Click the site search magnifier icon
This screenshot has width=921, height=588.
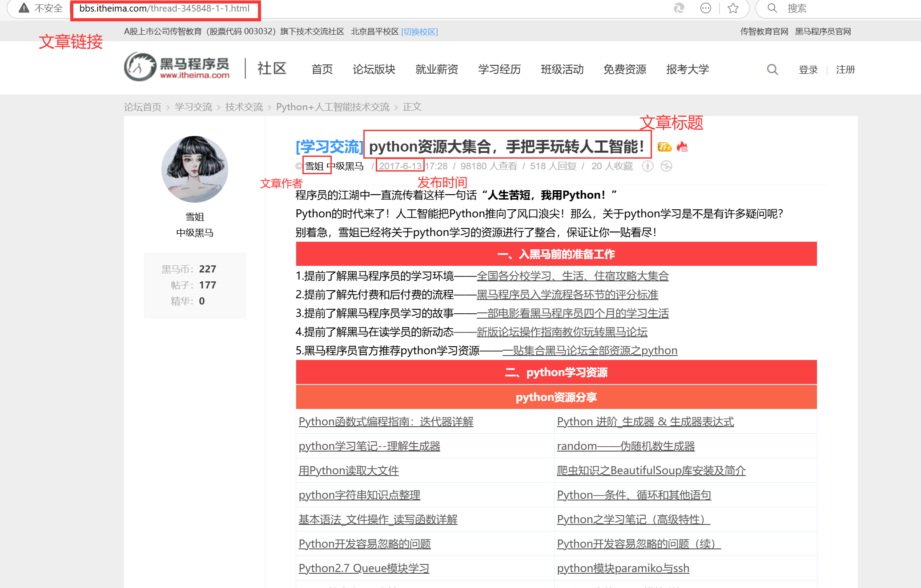(772, 70)
